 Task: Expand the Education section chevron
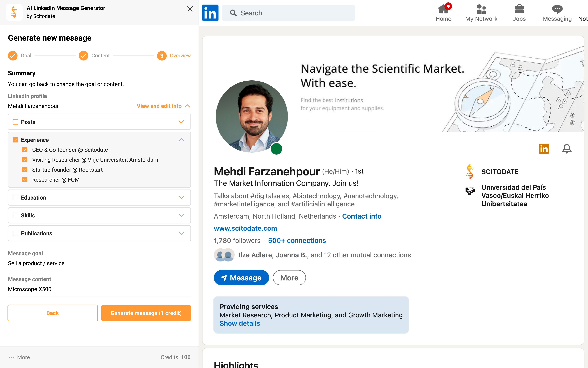181,197
